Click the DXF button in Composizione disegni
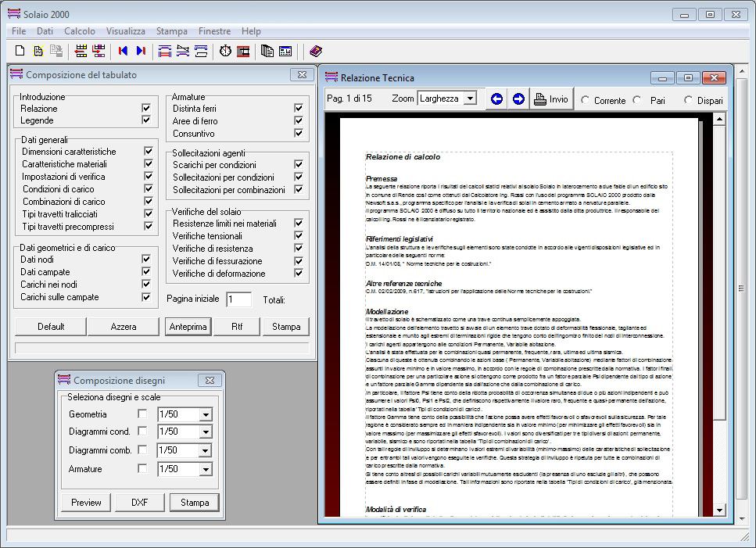The image size is (756, 548). (x=140, y=502)
